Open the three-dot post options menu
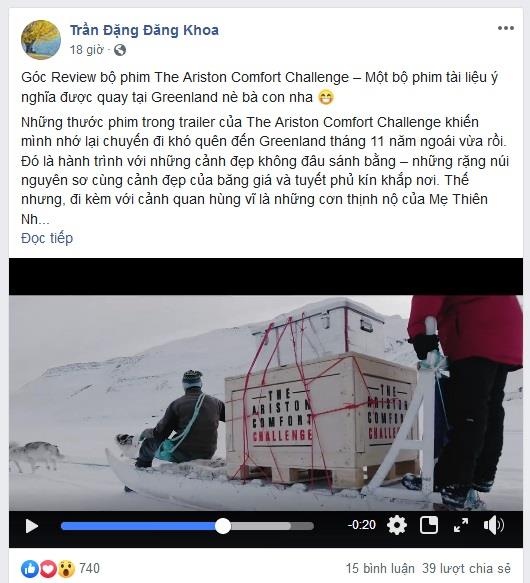Image resolution: width=530 pixels, height=583 pixels. pos(506,28)
